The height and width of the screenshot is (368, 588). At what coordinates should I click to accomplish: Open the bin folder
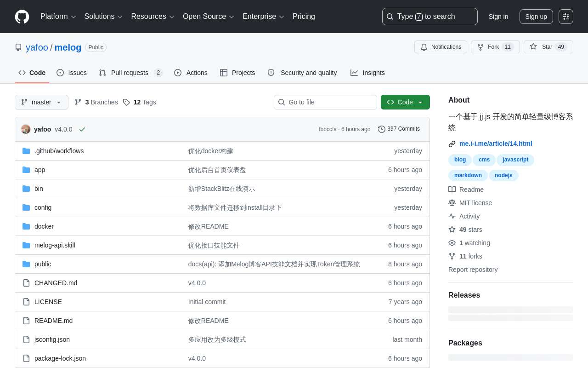(39, 189)
